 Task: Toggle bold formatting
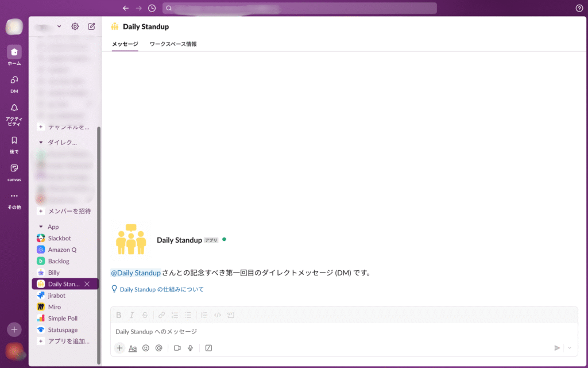[x=118, y=315]
